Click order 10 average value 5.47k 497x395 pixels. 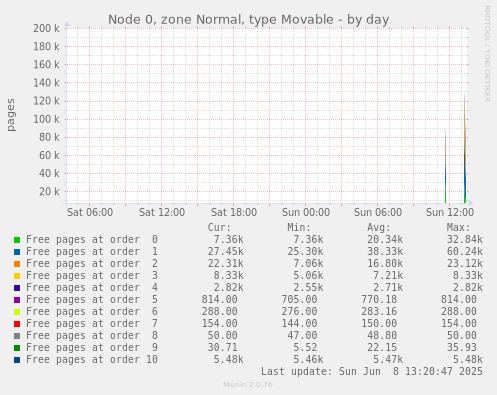pyautogui.click(x=388, y=360)
